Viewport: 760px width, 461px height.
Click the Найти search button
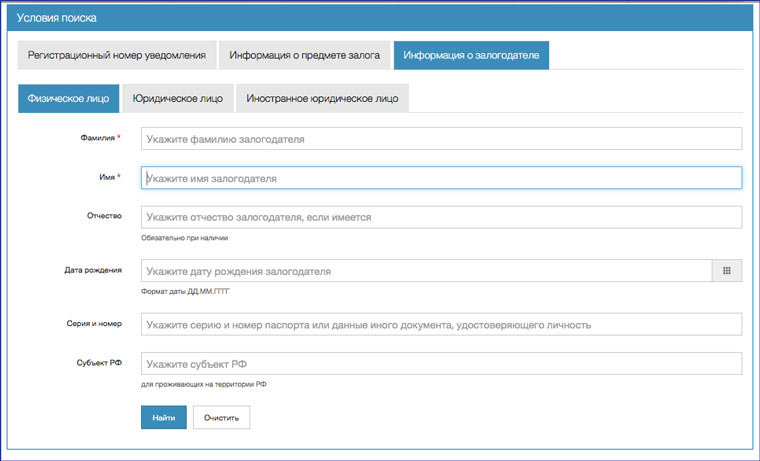(x=164, y=417)
